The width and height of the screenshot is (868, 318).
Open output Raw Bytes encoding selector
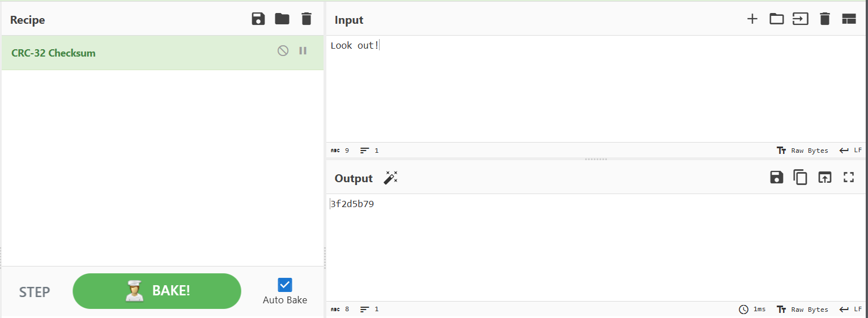click(802, 310)
